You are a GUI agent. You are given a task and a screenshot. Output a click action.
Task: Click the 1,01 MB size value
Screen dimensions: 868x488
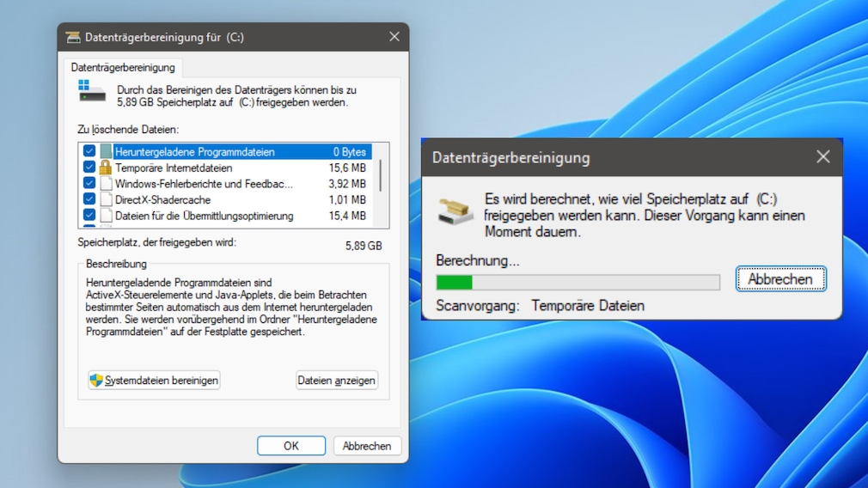click(x=347, y=199)
